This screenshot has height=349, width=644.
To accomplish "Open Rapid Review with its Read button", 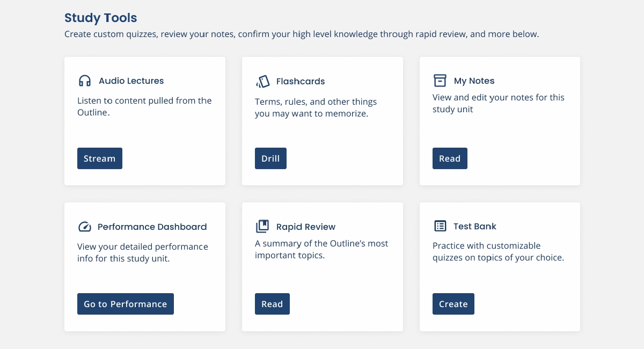I will [272, 304].
